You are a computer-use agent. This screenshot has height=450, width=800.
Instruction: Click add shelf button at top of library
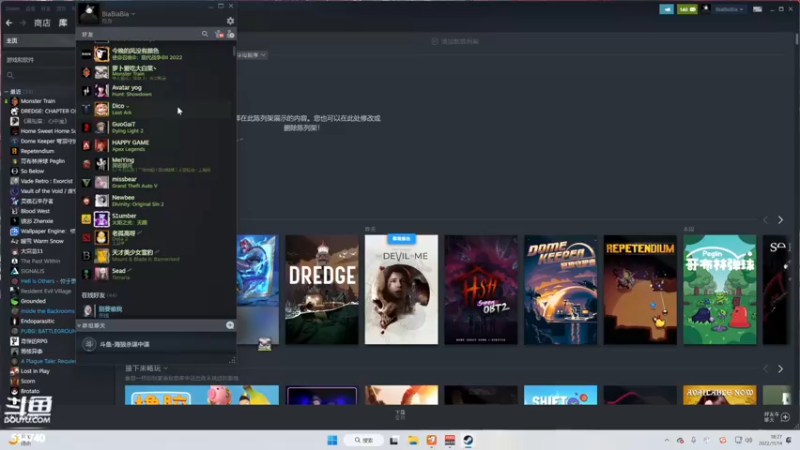(x=455, y=41)
